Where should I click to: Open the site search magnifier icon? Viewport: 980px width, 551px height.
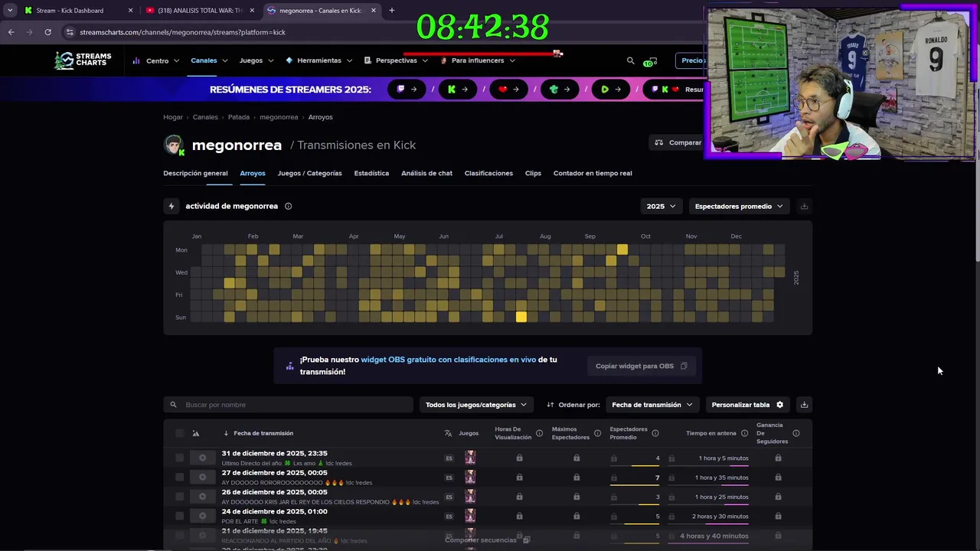630,60
